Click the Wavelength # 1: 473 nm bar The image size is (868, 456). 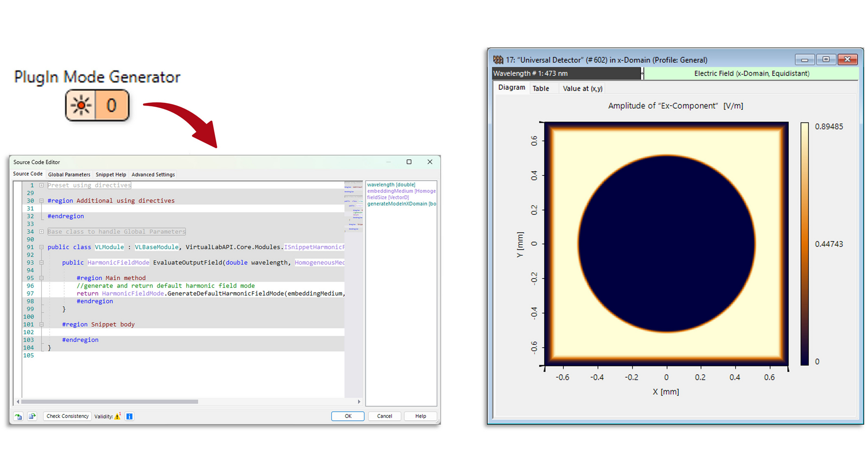point(566,73)
